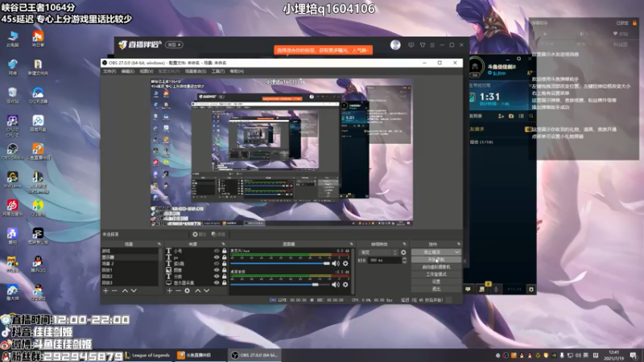Add a new scene with the plus icon

[x=105, y=290]
